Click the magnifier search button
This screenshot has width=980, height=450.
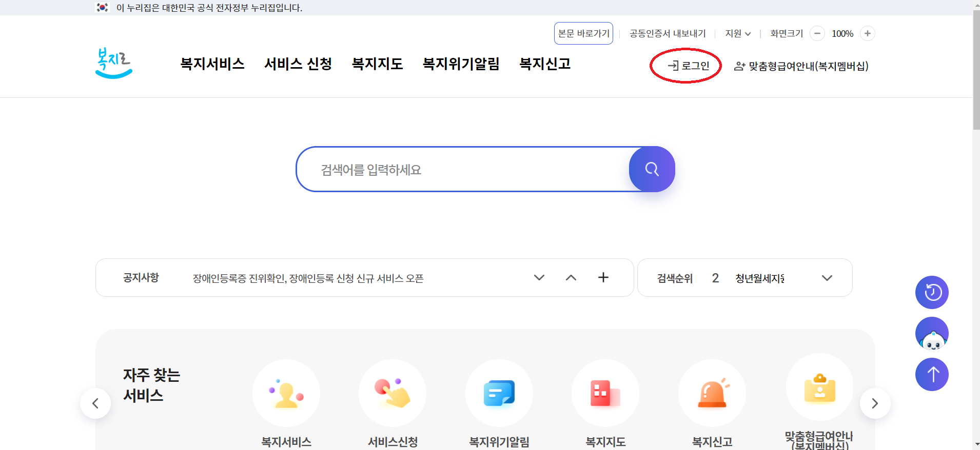[652, 169]
